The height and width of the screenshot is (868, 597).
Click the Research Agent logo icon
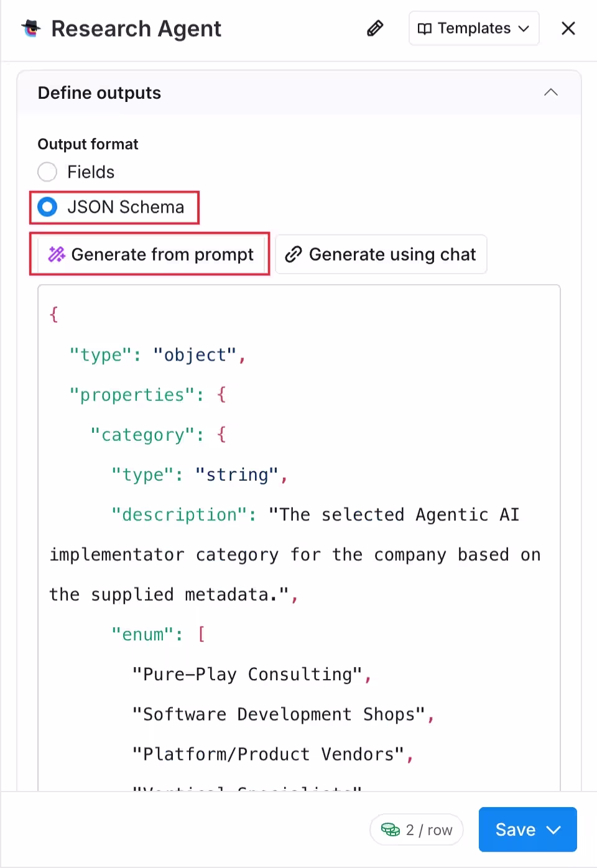30,28
